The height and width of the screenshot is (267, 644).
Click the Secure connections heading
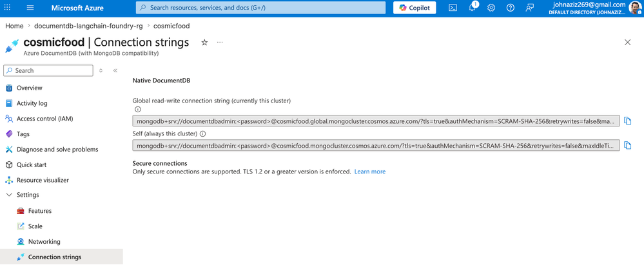coord(160,163)
